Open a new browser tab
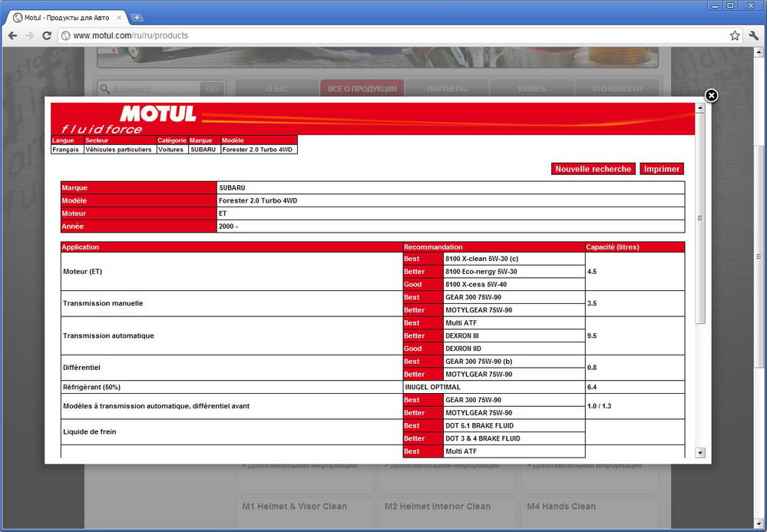Viewport: 767px width, 532px height. [x=137, y=17]
